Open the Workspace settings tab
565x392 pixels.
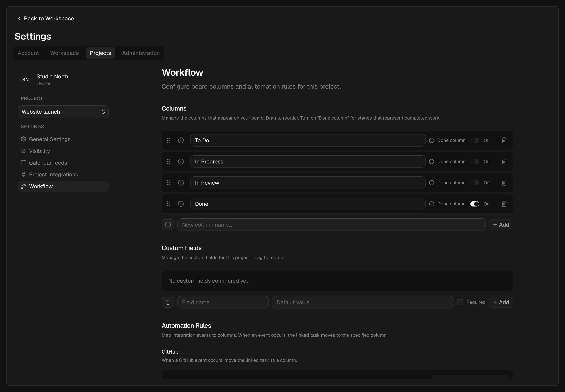pos(64,53)
